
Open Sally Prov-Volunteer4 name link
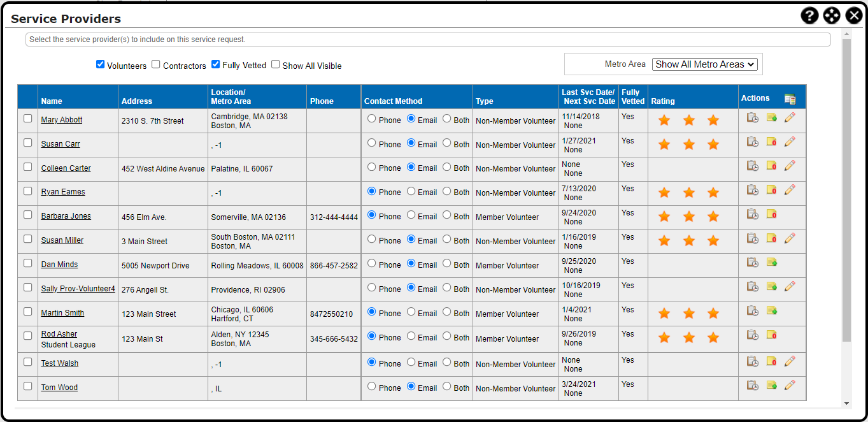pyautogui.click(x=78, y=289)
